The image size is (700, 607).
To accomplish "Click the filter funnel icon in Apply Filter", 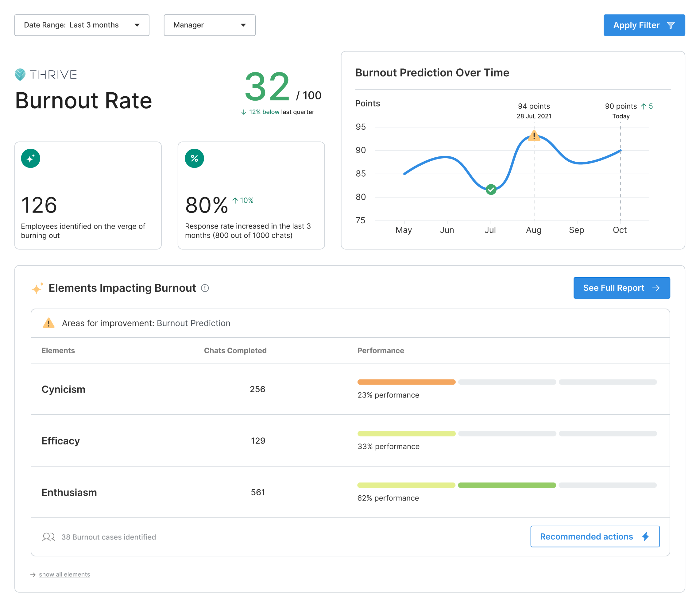I will pyautogui.click(x=670, y=25).
